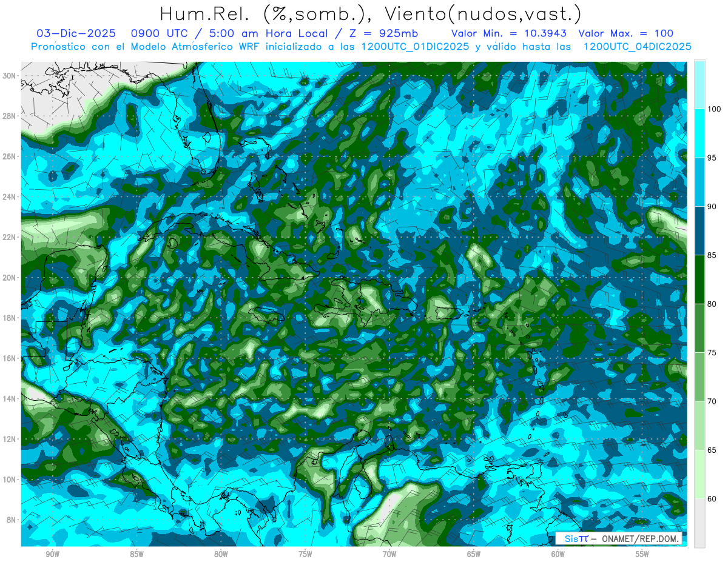Pick the light green 65–70 colorbar swatch

pyautogui.click(x=699, y=426)
